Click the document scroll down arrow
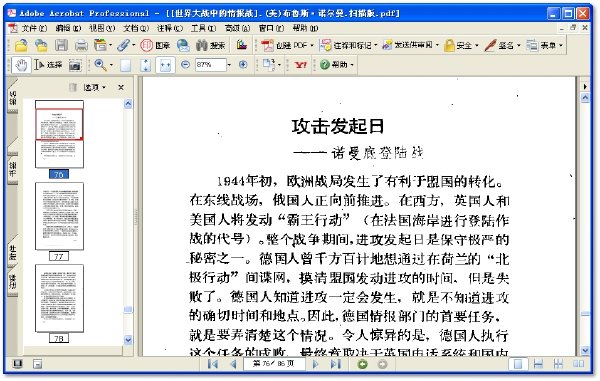Viewport: 600px width, 381px height. [x=585, y=351]
